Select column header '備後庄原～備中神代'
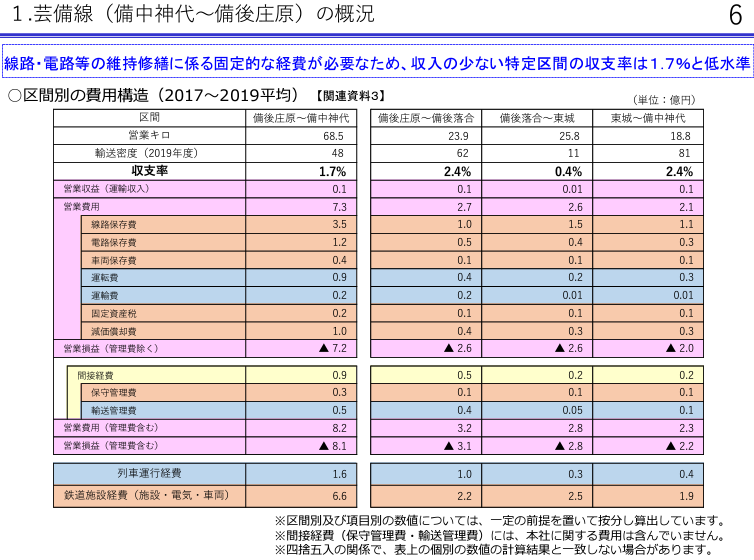Image resolution: width=754 pixels, height=560 pixels. [301, 118]
